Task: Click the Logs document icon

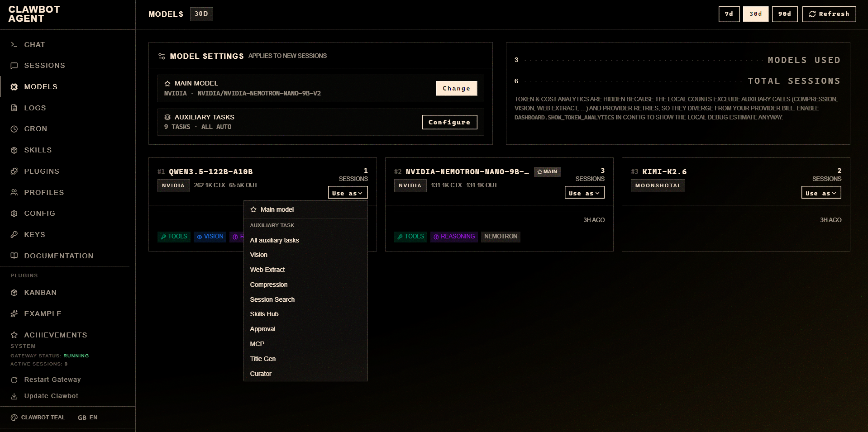Action: (14, 108)
